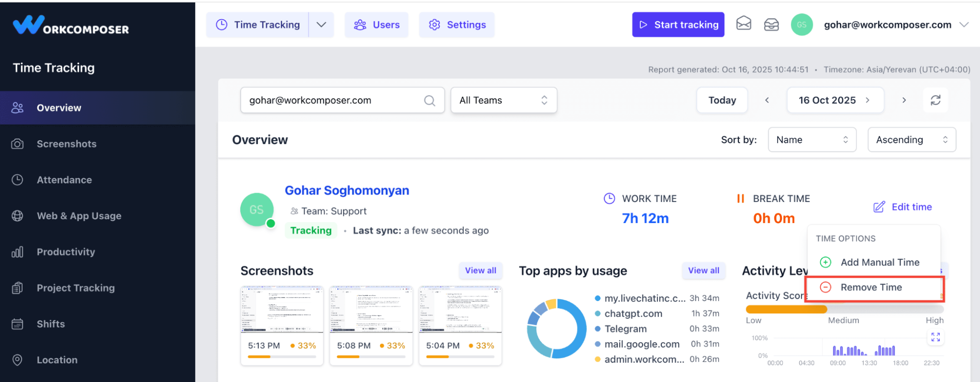Go to previous day arrow
The image size is (980, 382).
click(x=767, y=100)
